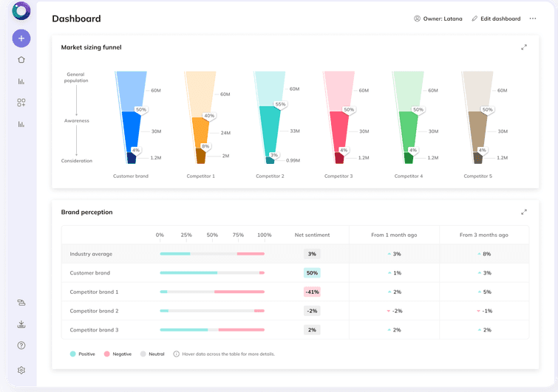Click the Market sizing funnel title
Viewport: 558px width, 392px height.
91,47
